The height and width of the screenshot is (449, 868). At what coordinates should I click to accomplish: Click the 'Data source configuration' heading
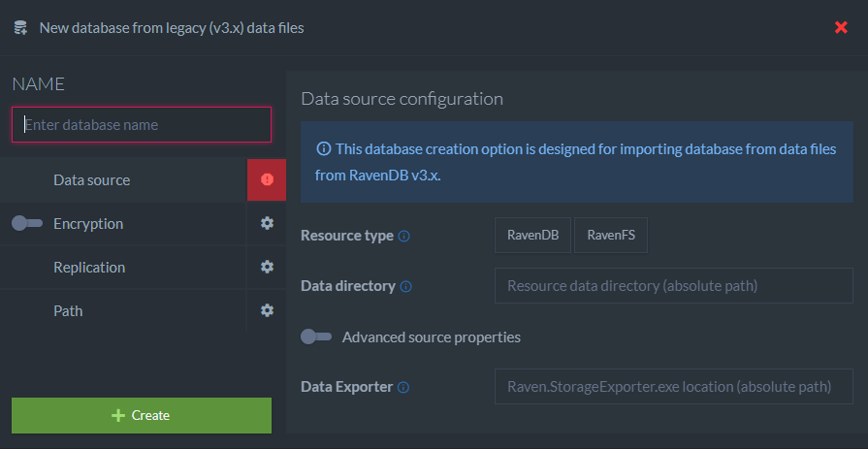pos(402,99)
